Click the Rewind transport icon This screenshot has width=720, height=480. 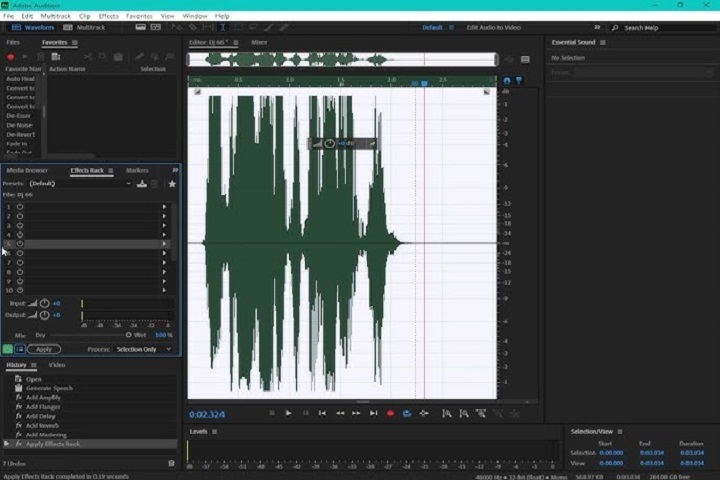coord(340,413)
